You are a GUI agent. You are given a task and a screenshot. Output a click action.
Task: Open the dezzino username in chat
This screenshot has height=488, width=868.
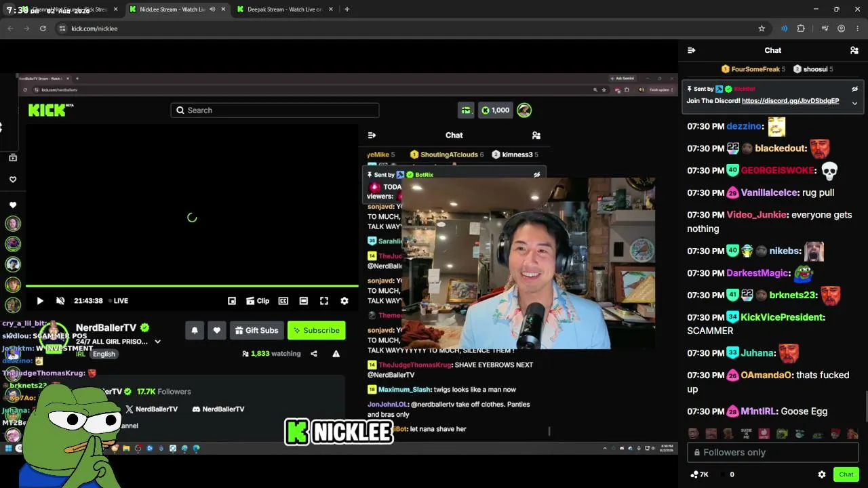[744, 126]
